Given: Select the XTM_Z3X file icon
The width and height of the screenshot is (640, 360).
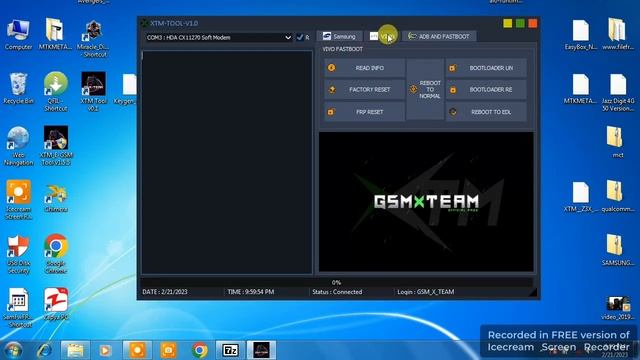Looking at the screenshot, I should [580, 197].
